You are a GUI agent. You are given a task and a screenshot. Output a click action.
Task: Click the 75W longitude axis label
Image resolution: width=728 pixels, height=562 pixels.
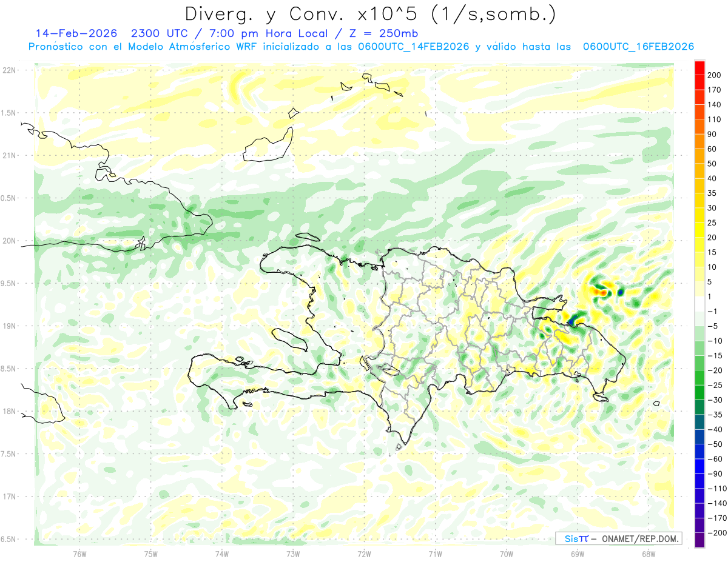tap(150, 554)
